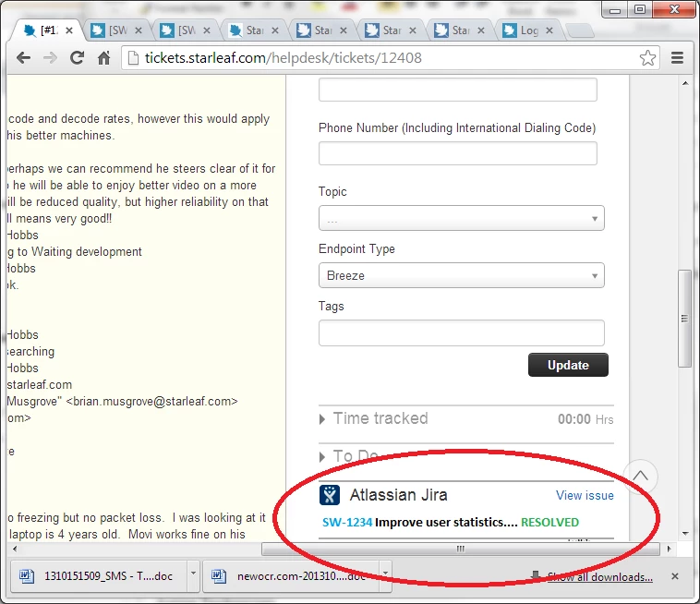Close the Log tab
This screenshot has width=700, height=604.
click(549, 30)
